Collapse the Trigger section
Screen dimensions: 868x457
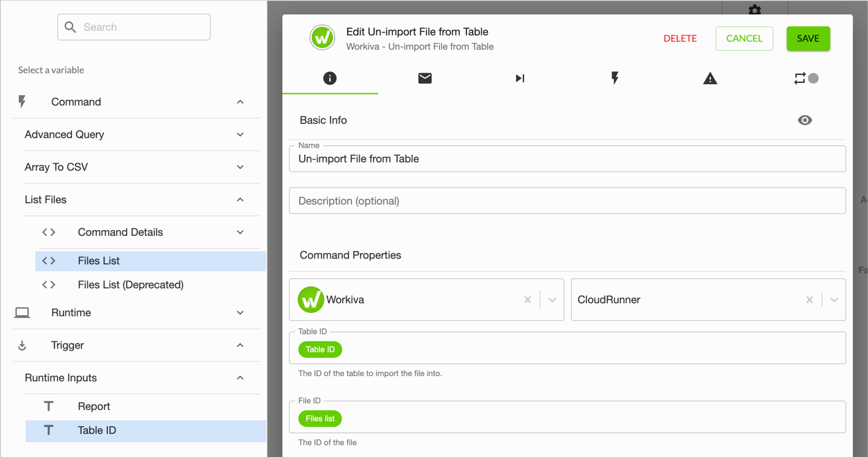[240, 345]
